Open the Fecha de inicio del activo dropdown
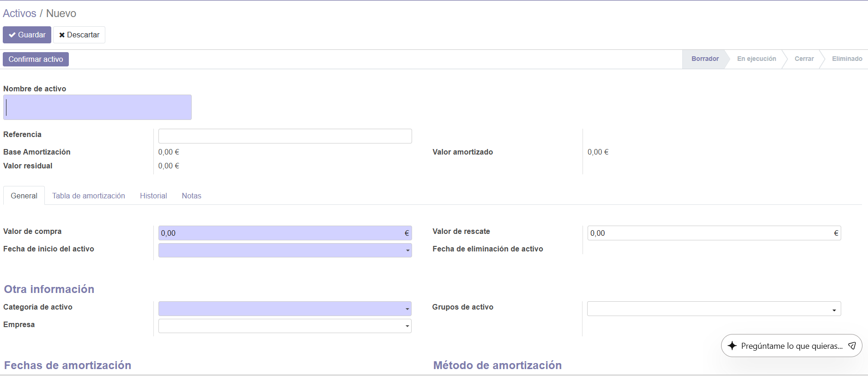The width and height of the screenshot is (868, 376). tap(285, 251)
